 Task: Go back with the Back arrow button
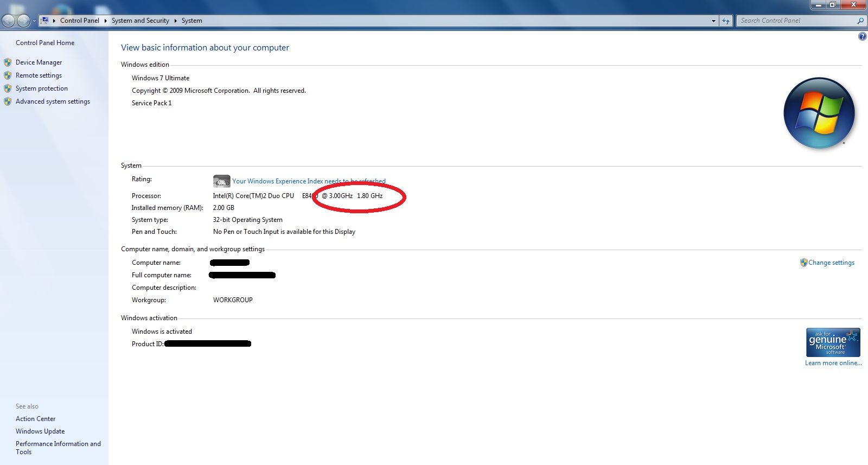[9, 21]
